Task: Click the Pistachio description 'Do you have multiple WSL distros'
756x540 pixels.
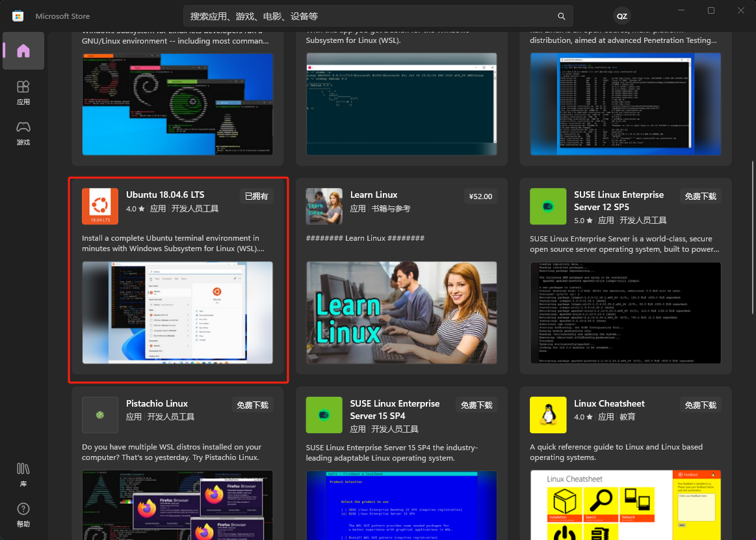Action: (x=171, y=452)
